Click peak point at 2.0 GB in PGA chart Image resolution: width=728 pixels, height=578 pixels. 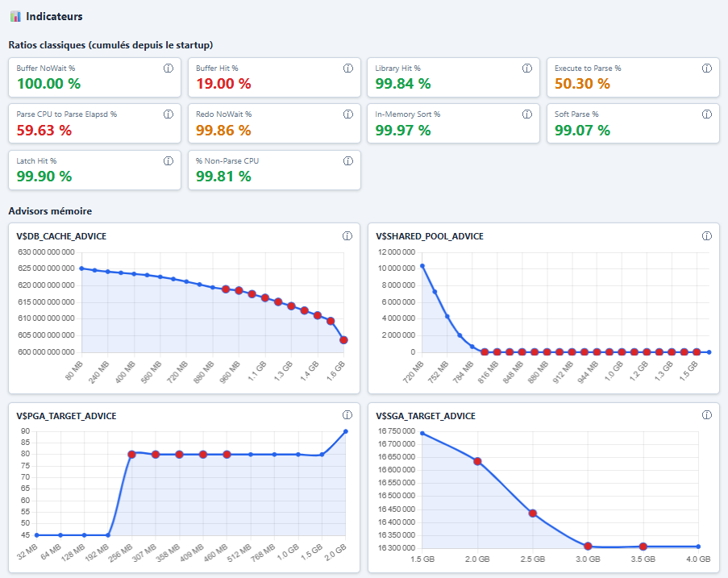point(345,431)
